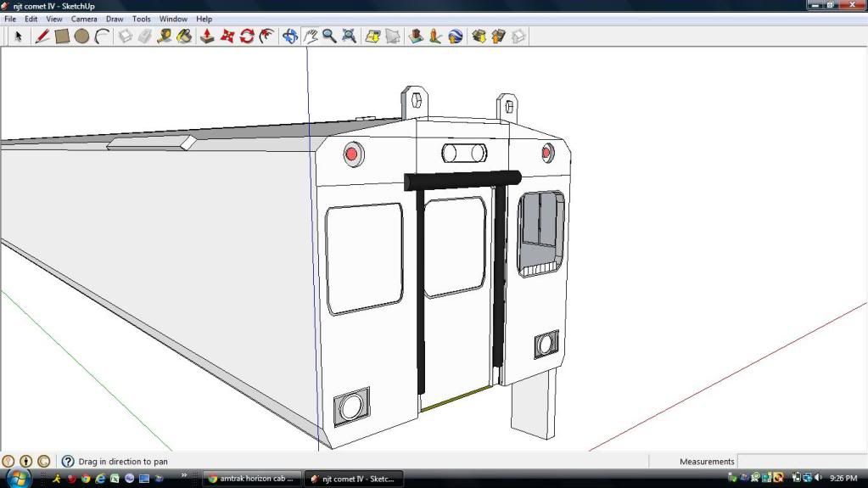The width and height of the screenshot is (868, 488).
Task: Open the Instructor help question-mark button
Action: (68, 462)
